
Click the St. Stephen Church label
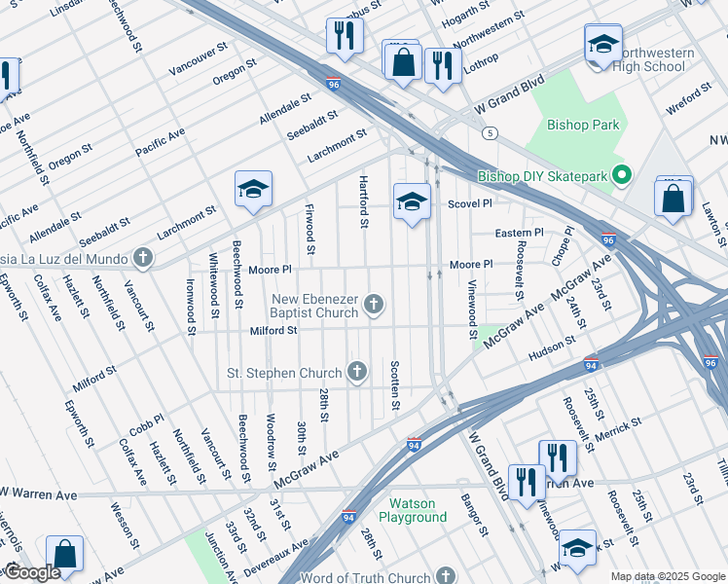tap(284, 373)
